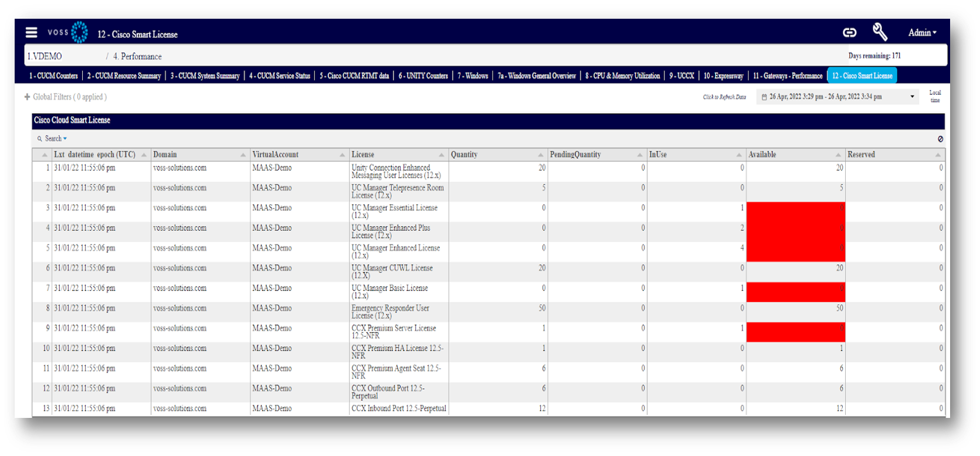Open 6 - UNITY Counters tab
This screenshot has height=456, width=980.
(423, 76)
